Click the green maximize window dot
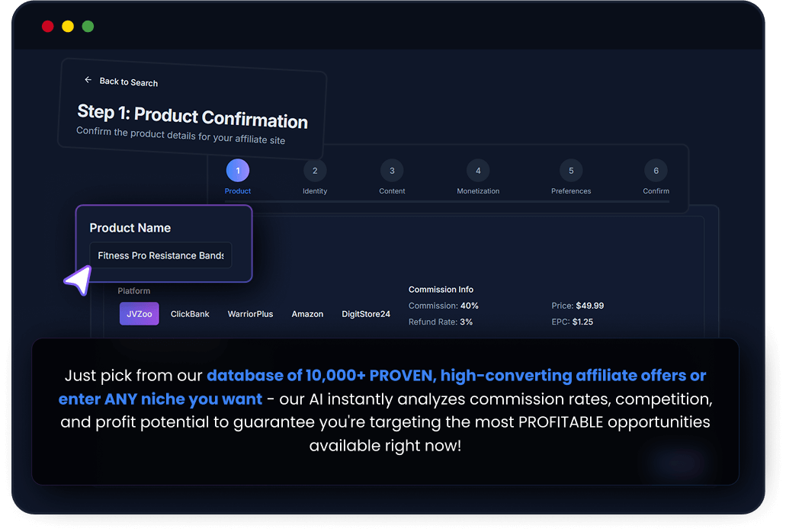Viewport: 786px width, 532px height. 88,27
